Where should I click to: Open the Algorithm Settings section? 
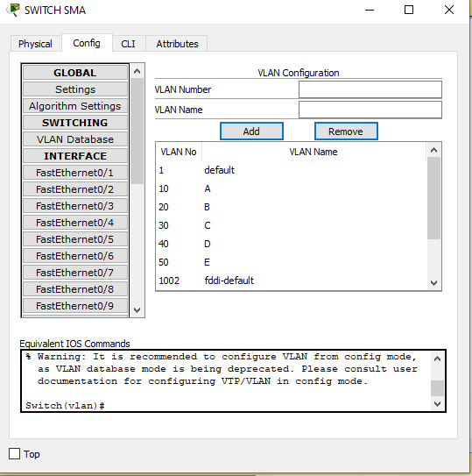75,106
